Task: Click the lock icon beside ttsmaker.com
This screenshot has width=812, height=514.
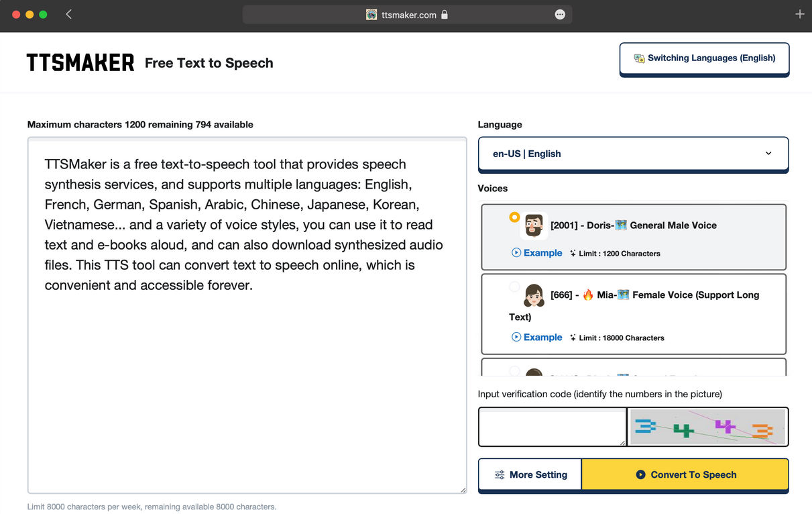Action: [x=445, y=15]
